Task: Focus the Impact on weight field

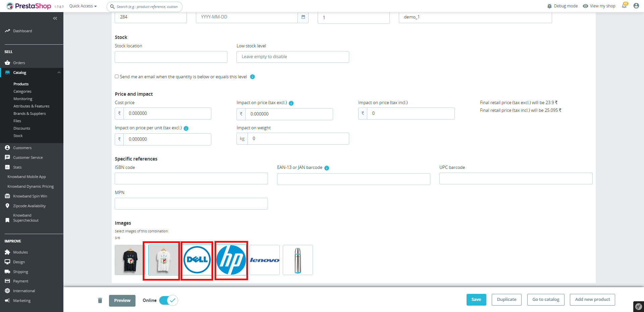Action: pyautogui.click(x=298, y=139)
